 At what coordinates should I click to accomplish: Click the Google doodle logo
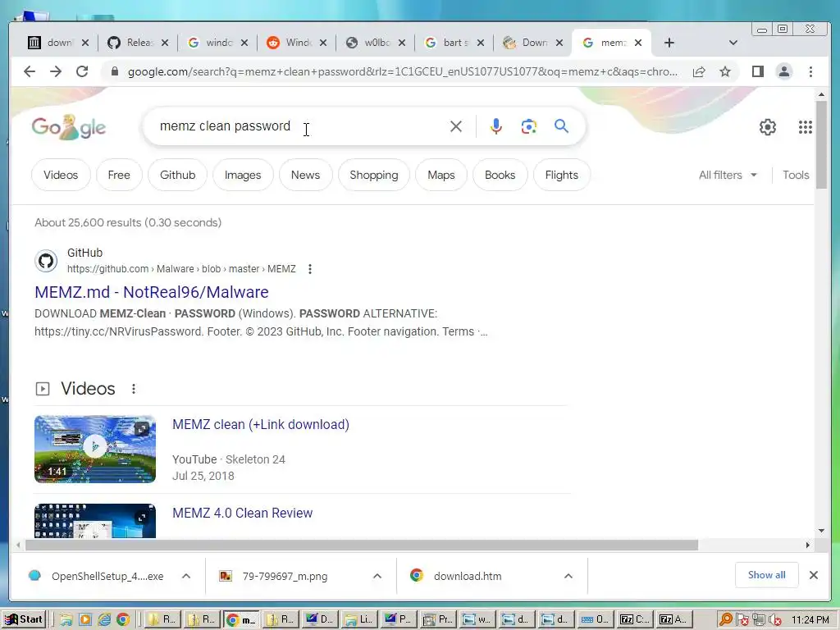click(x=69, y=127)
